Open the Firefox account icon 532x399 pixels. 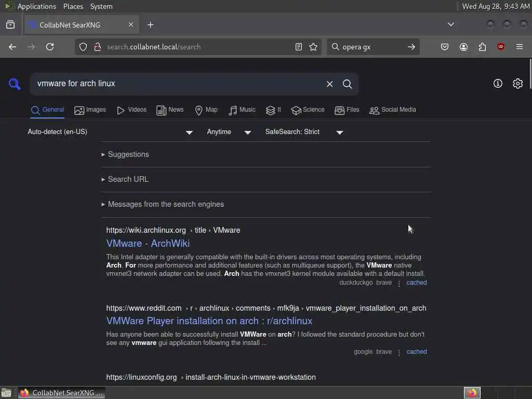[x=463, y=47]
